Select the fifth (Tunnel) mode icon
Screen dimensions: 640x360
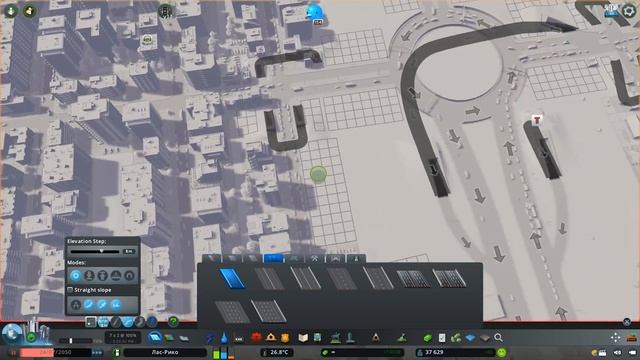pos(129,276)
